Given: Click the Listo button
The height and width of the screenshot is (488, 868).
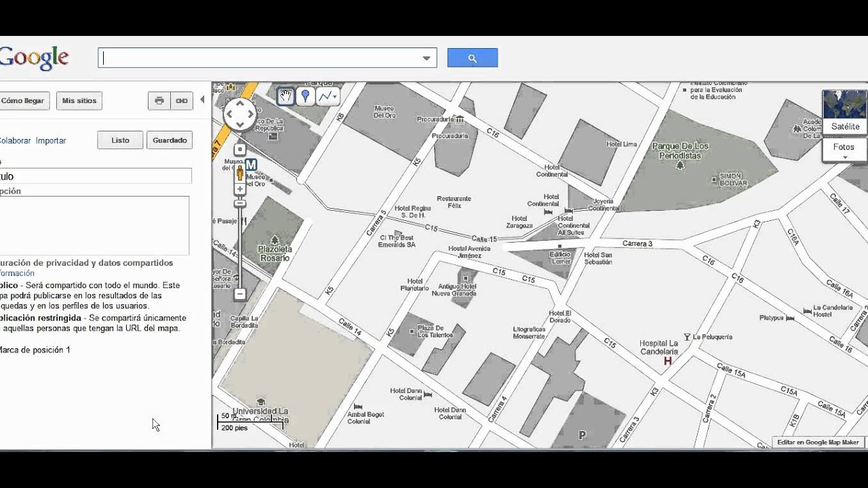Looking at the screenshot, I should coord(121,140).
